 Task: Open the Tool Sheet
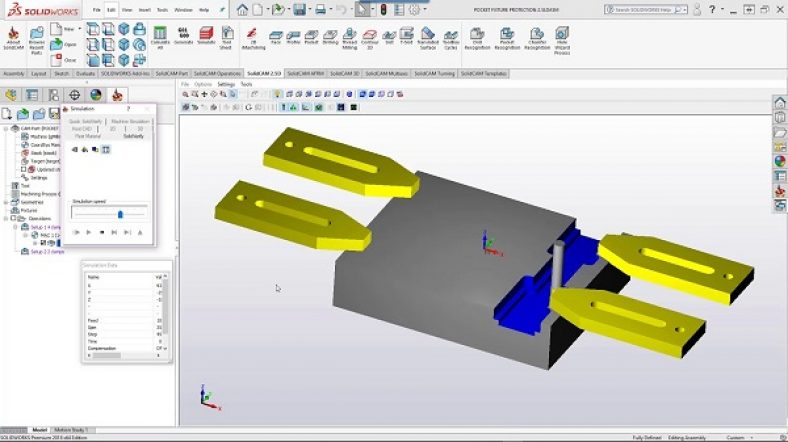click(227, 38)
